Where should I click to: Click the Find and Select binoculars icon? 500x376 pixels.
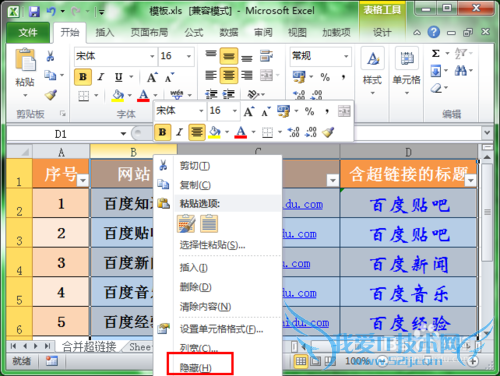461,70
